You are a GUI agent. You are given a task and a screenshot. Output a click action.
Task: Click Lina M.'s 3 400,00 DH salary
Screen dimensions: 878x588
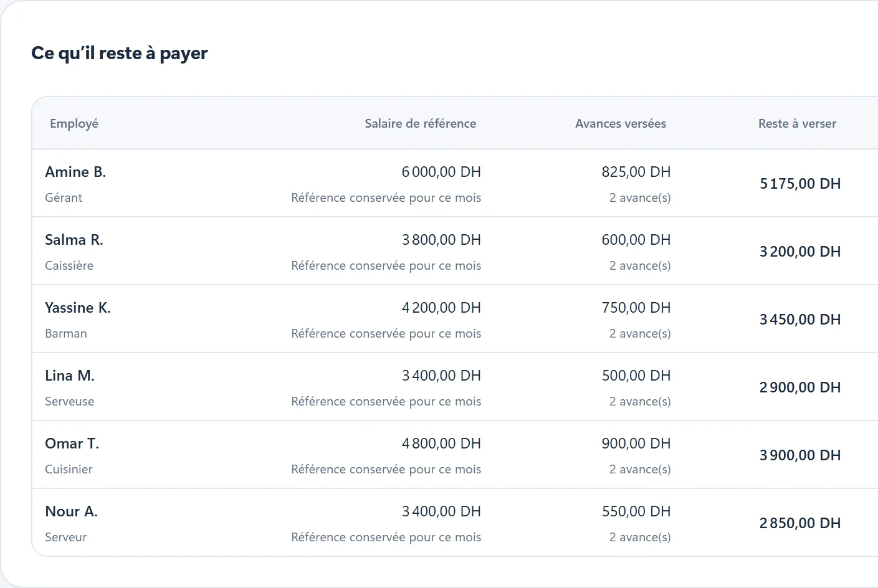pyautogui.click(x=441, y=376)
